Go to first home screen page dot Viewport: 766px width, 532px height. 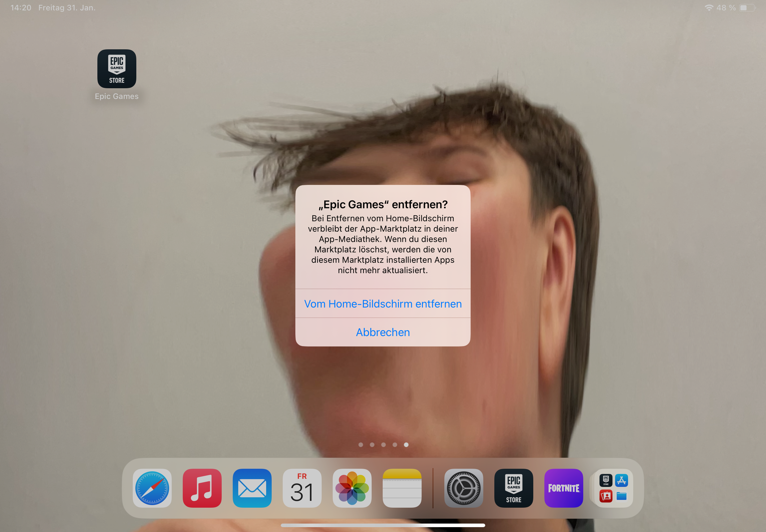pos(361,445)
